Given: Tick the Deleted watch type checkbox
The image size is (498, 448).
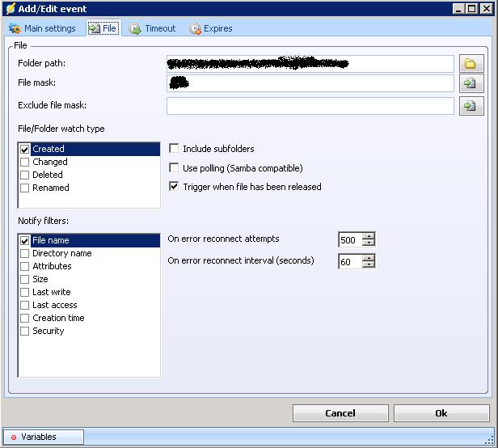Looking at the screenshot, I should pyautogui.click(x=24, y=175).
